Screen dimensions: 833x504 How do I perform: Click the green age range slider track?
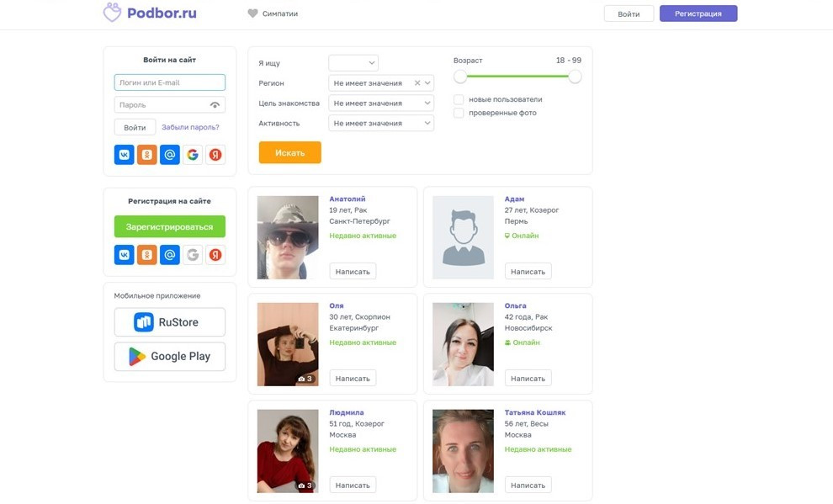pyautogui.click(x=517, y=77)
